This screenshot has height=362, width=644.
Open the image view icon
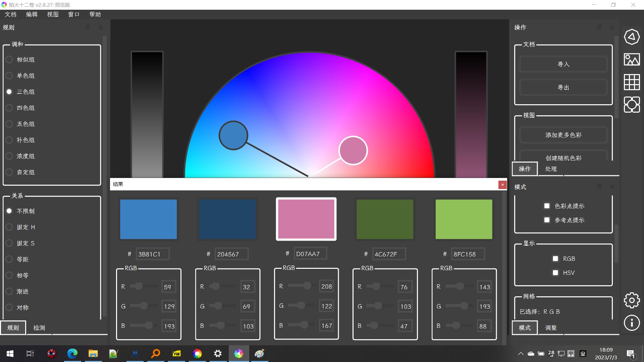coord(632,60)
